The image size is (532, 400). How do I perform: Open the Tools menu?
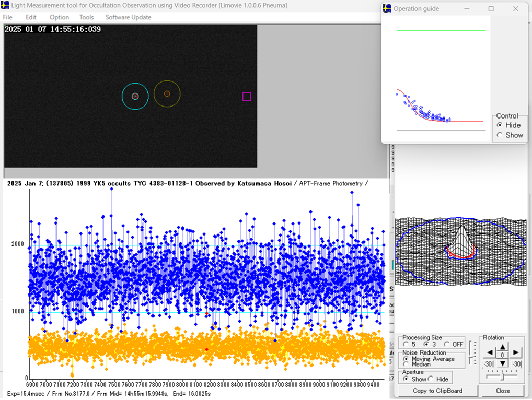[87, 17]
